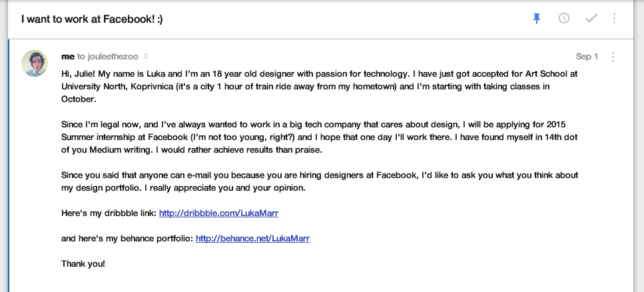Image resolution: width=644 pixels, height=292 pixels.
Task: Mark the conversation done with the checkmark icon
Action: [x=591, y=19]
